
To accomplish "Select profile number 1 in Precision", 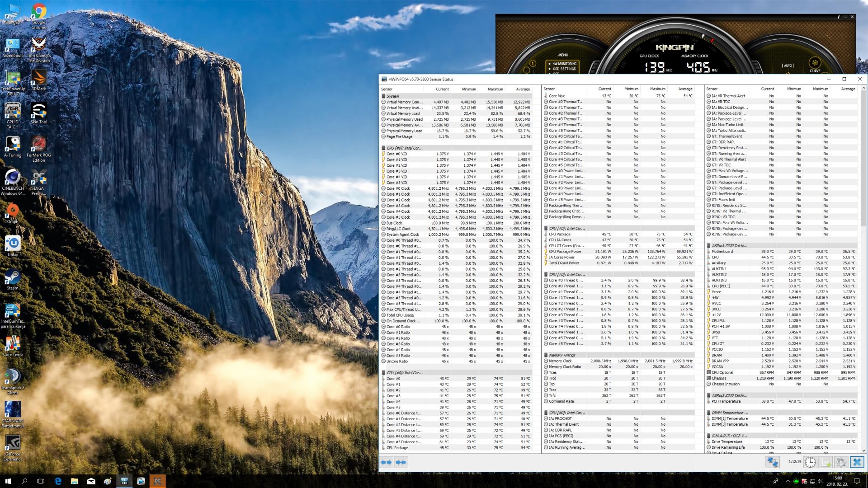I will click(533, 64).
